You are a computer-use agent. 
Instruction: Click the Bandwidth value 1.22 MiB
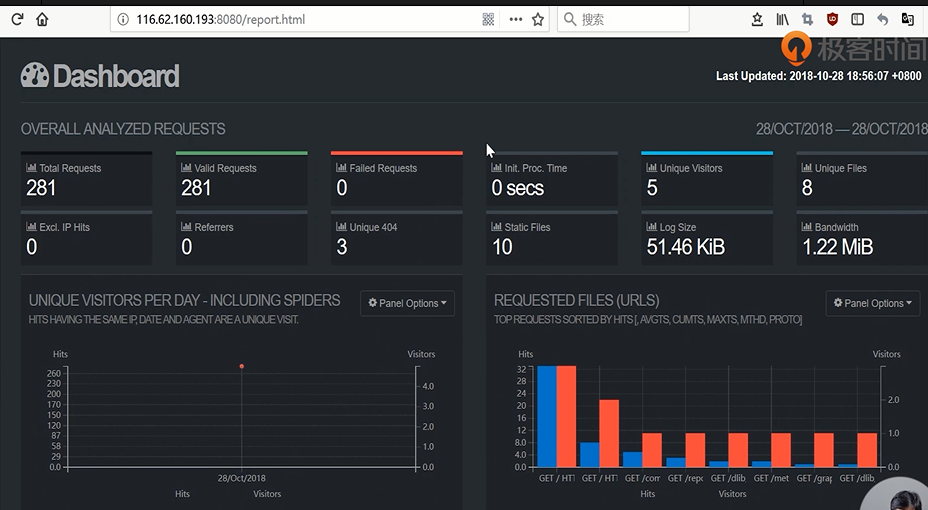[x=837, y=247]
